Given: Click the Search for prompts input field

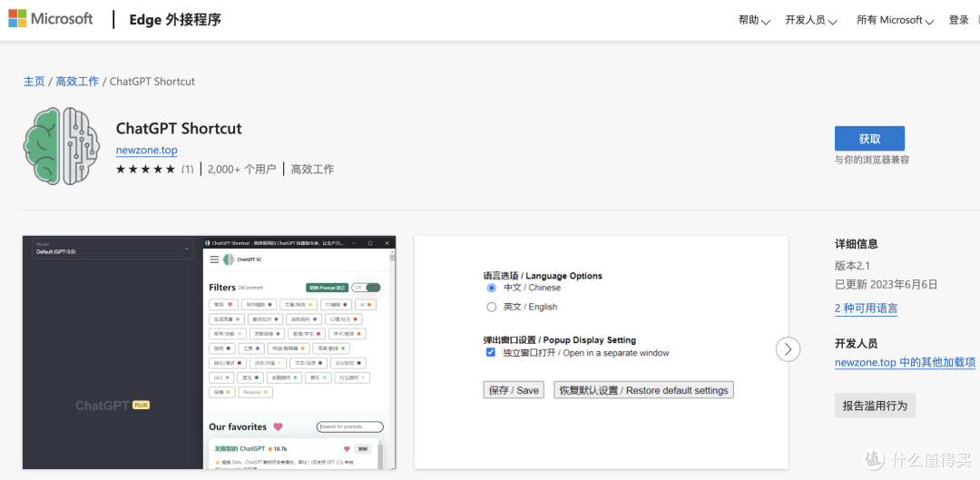Looking at the screenshot, I should 350,427.
